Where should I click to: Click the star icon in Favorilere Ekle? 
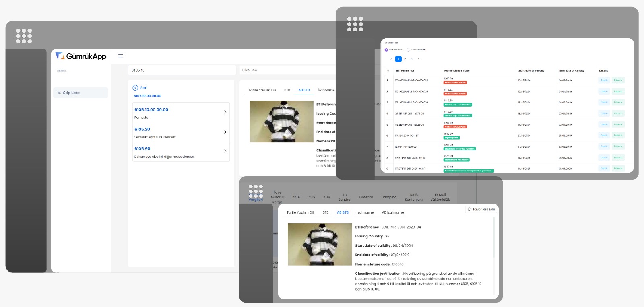(469, 210)
